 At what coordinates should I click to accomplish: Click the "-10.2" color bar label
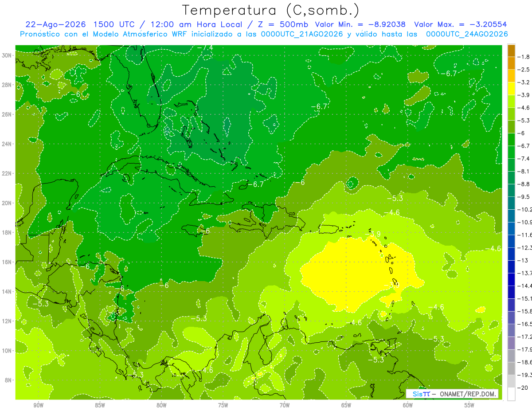coord(525,209)
